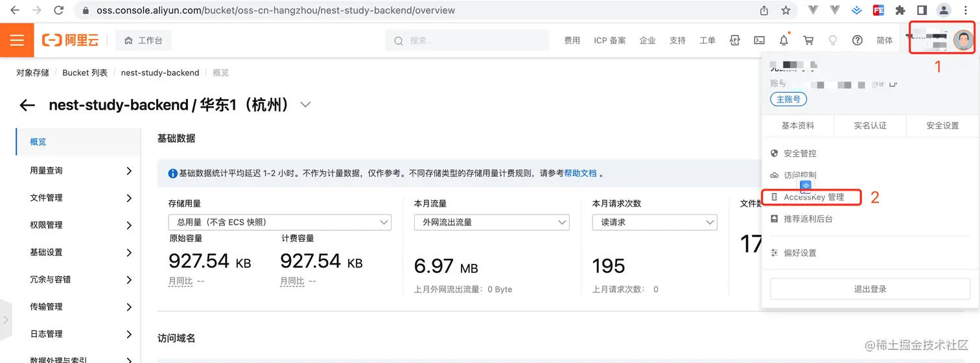Click the 退出登录 button
This screenshot has height=363, width=980.
pyautogui.click(x=870, y=289)
